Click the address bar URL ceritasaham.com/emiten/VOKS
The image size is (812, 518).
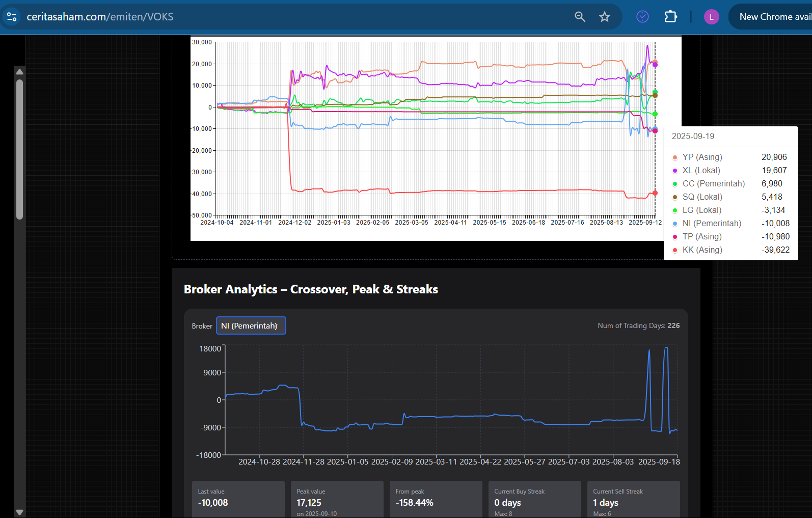coord(100,17)
